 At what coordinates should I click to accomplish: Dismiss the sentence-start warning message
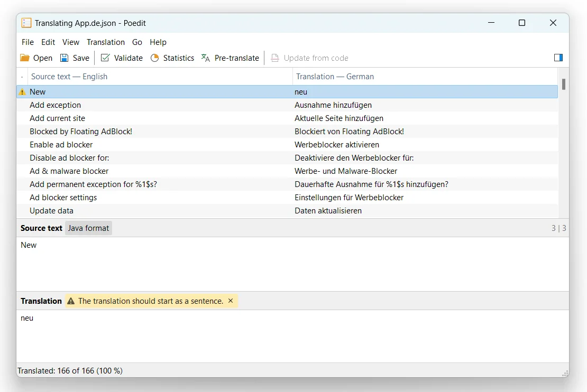point(230,301)
